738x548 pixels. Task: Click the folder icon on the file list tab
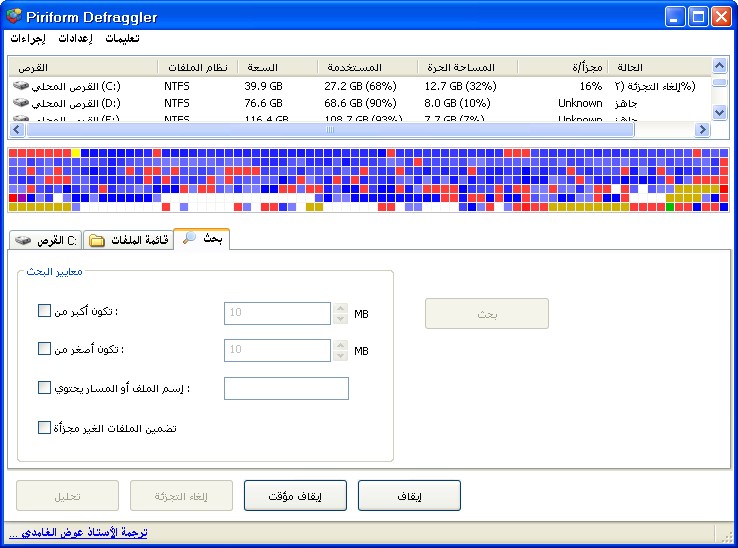tap(97, 240)
